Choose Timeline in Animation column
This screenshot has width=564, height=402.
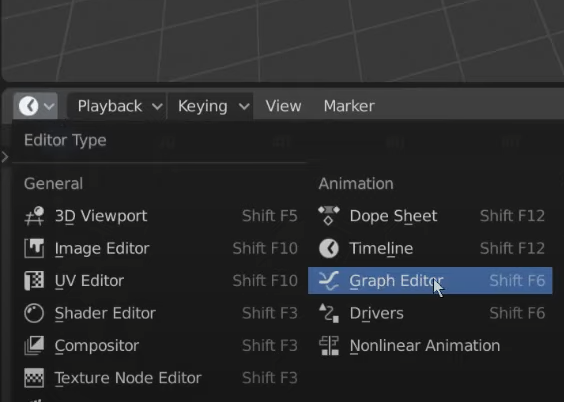[430, 248]
